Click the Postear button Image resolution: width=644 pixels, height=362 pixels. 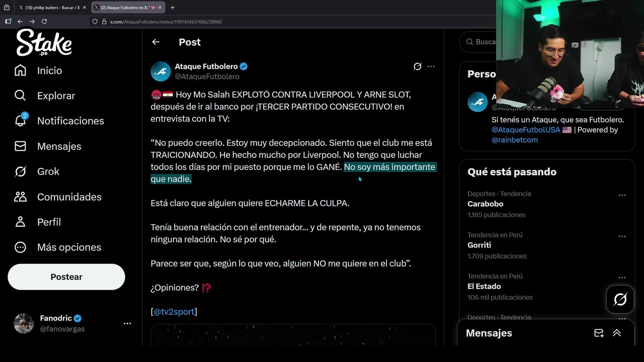pyautogui.click(x=66, y=277)
